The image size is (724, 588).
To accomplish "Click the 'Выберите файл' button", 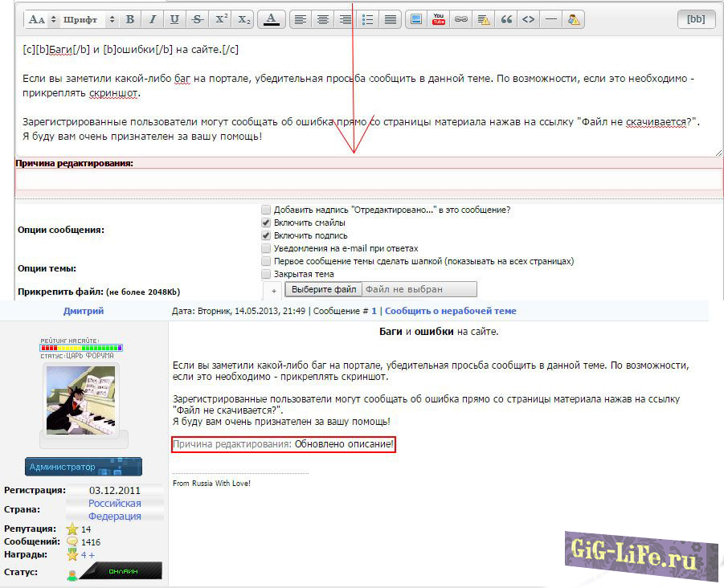I will (x=324, y=289).
